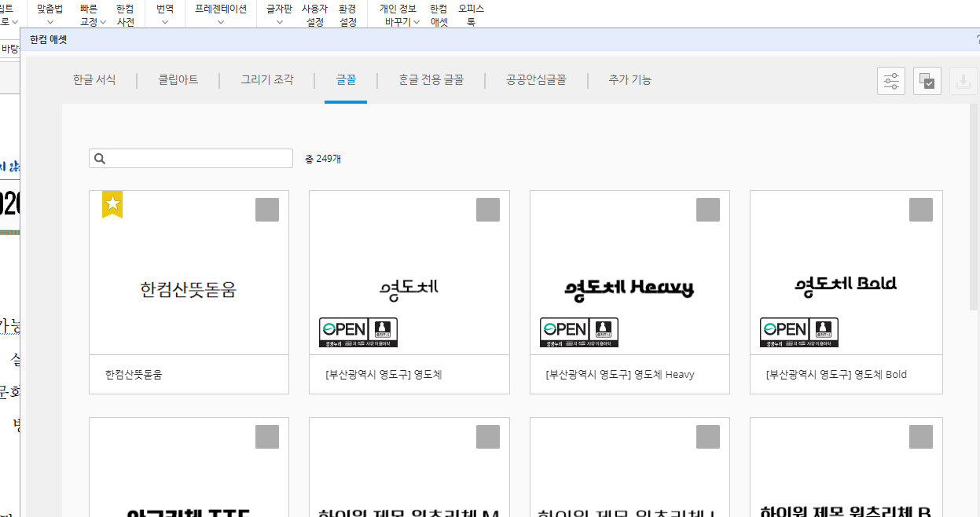Screen dimensions: 980x517
Task: Click the yellow star bookmark on 한컴산뜻돋움
Action: click(112, 204)
